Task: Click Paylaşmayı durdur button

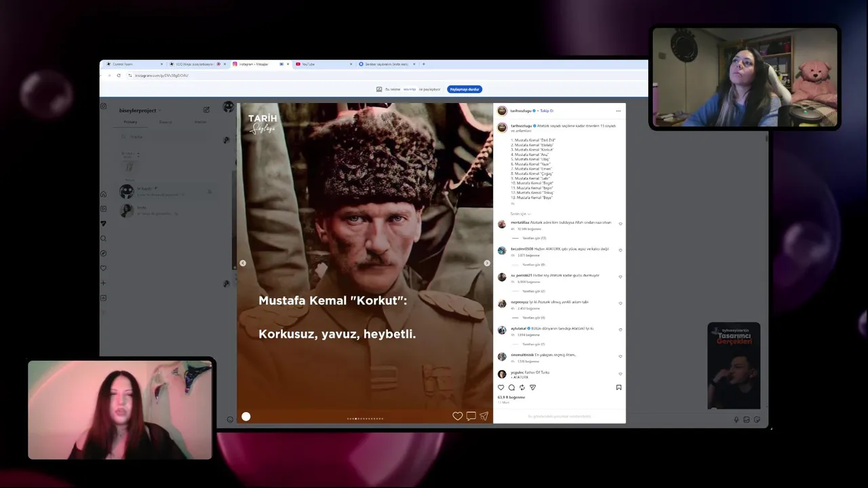Action: (x=465, y=89)
